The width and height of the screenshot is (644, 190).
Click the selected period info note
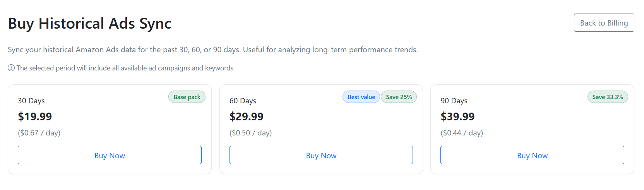[125, 68]
